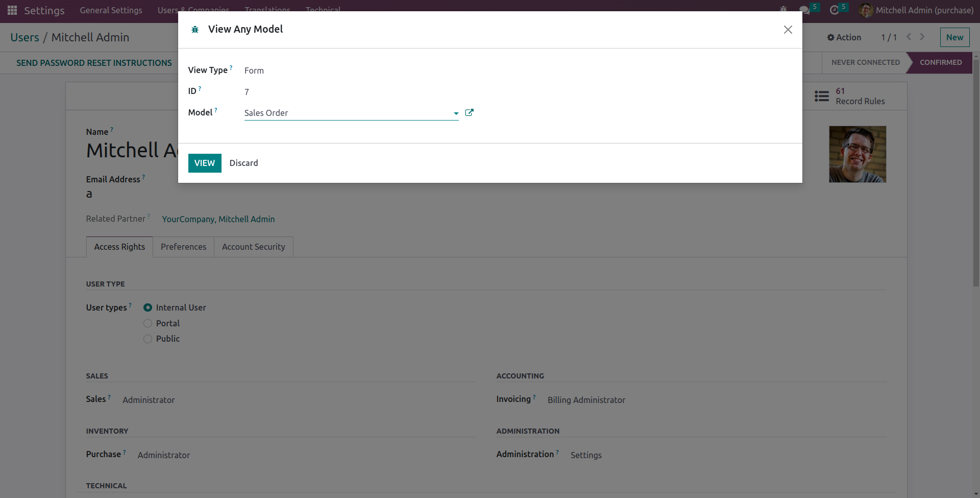Viewport: 980px width, 498px height.
Task: Click the debug bug icon in navbar
Action: point(783,10)
